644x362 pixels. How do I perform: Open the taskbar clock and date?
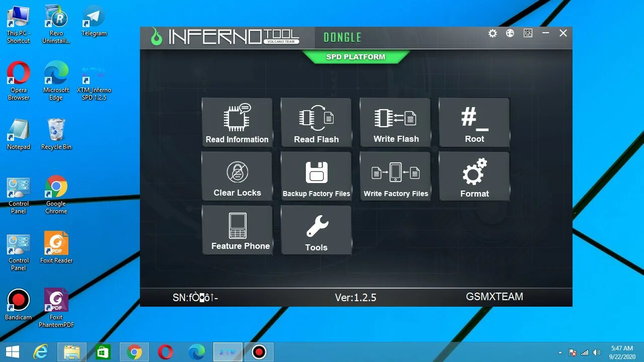click(x=622, y=352)
